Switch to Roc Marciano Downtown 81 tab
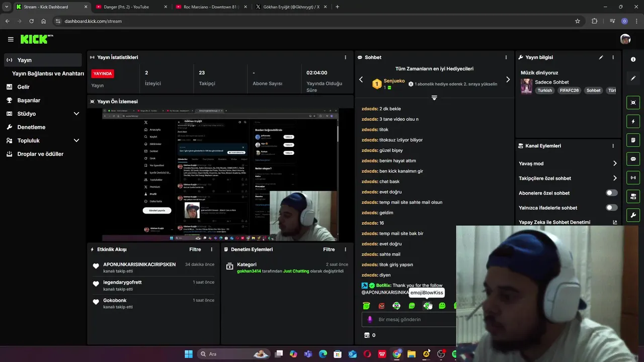 [x=210, y=7]
